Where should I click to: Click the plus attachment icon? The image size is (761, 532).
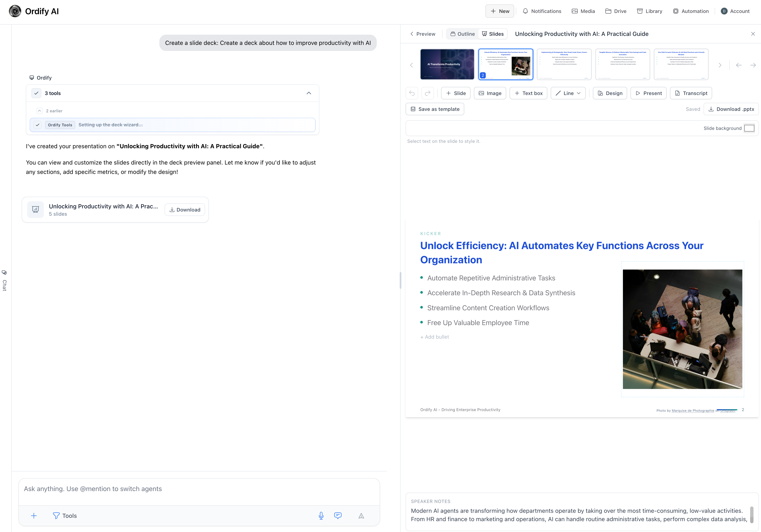pyautogui.click(x=34, y=516)
